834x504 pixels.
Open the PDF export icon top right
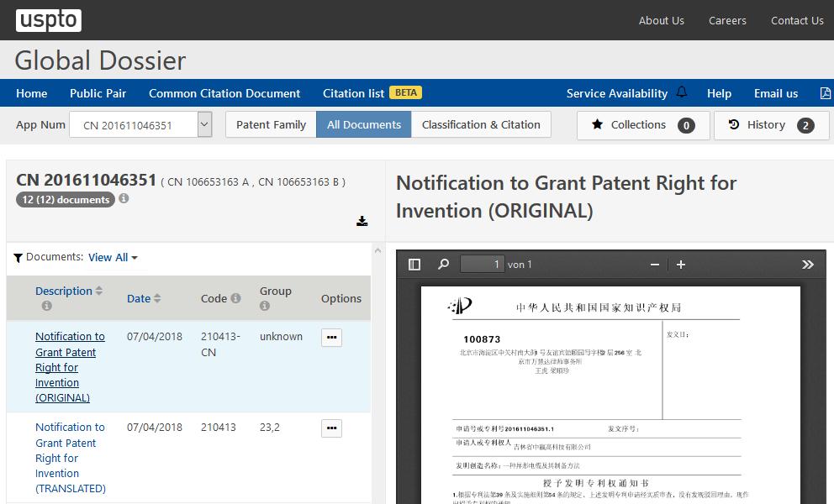825,92
